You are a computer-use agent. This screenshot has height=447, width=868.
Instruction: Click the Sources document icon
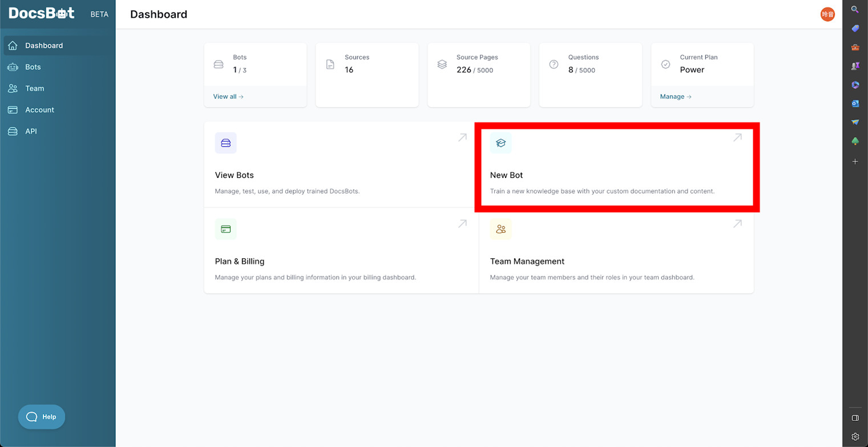tap(330, 64)
